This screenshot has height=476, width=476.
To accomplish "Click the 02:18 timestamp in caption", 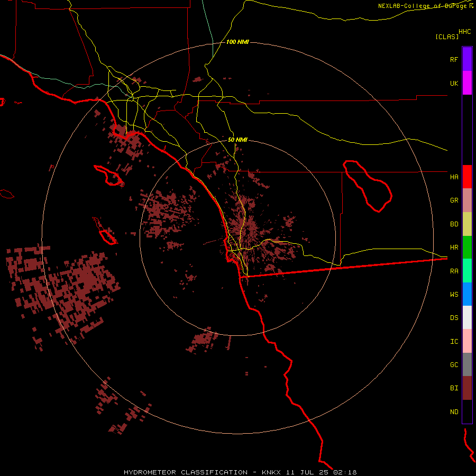I will click(345, 472).
